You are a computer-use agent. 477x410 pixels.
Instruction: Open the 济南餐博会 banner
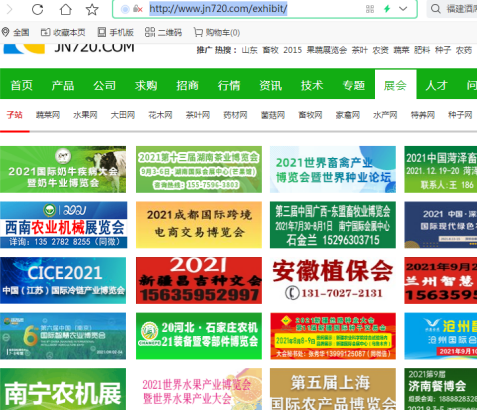441,389
